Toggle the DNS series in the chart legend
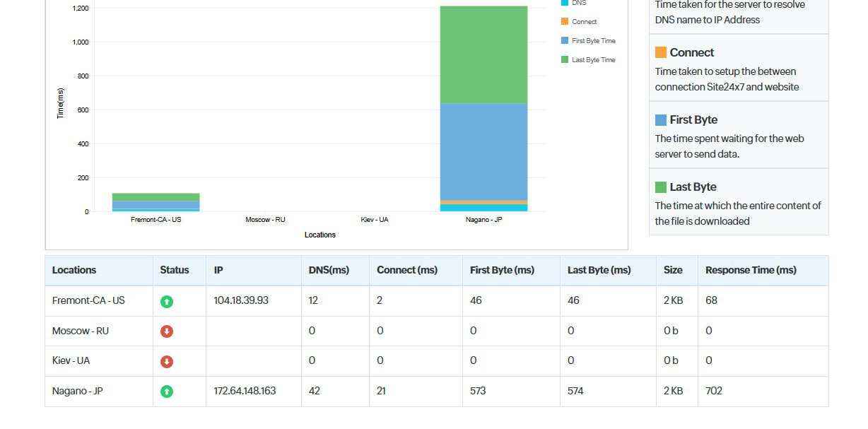This screenshot has width=868, height=429. [573, 4]
